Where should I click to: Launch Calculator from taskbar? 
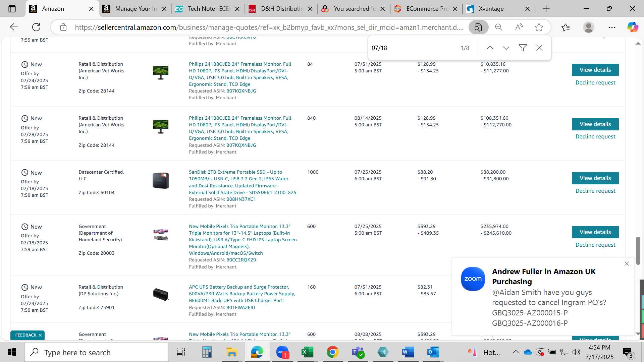207,352
